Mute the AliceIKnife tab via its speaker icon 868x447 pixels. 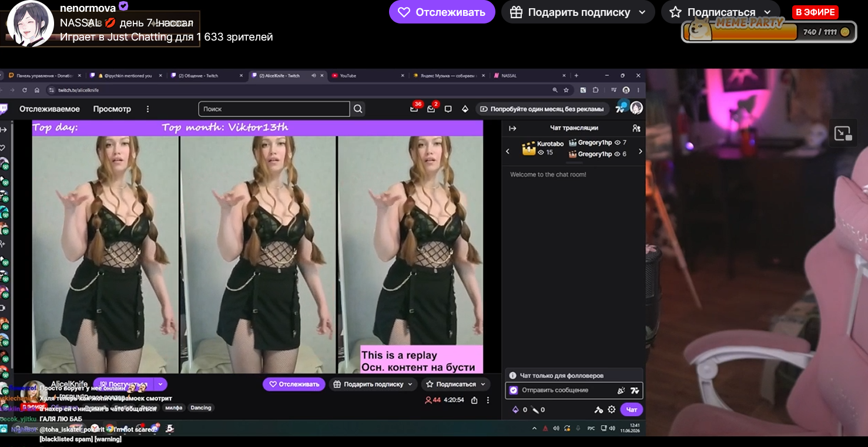[314, 75]
